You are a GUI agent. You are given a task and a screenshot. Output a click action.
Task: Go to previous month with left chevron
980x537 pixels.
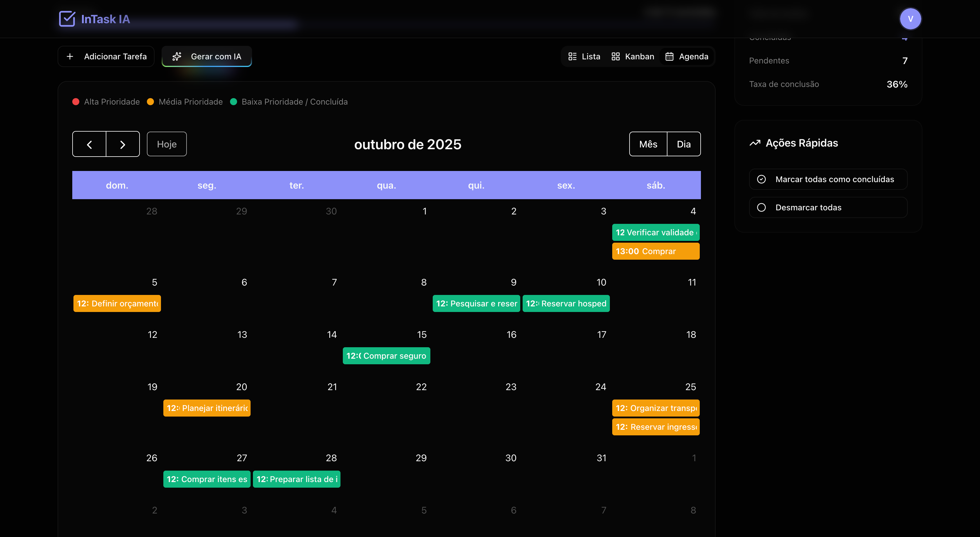89,145
